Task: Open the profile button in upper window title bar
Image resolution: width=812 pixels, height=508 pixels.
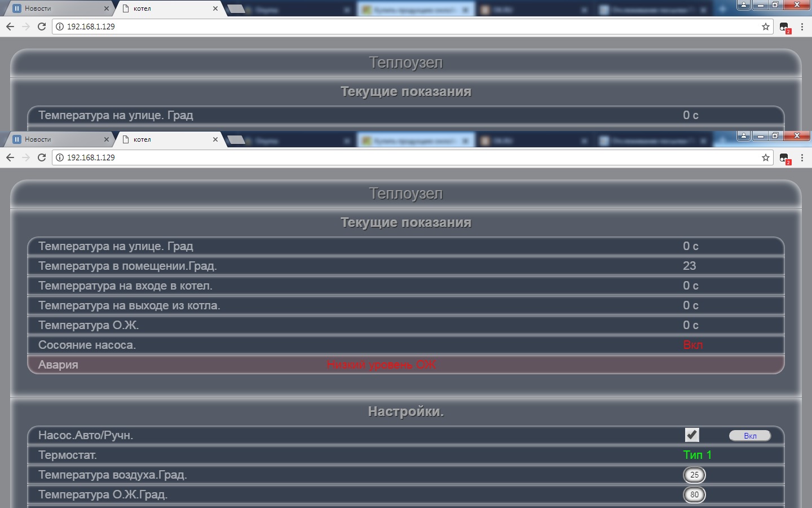Action: pos(744,5)
